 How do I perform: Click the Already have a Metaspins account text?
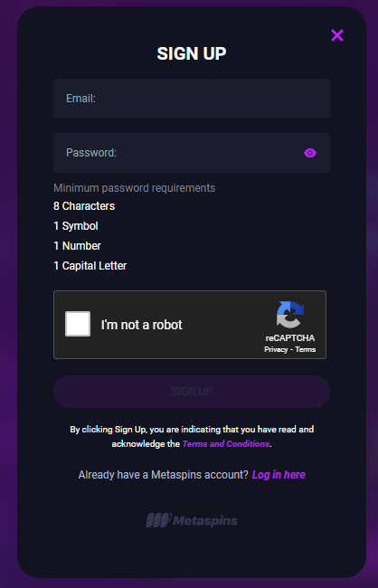(x=163, y=475)
